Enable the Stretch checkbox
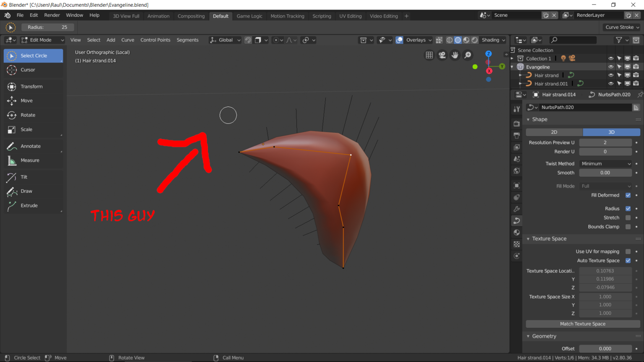 click(x=628, y=217)
